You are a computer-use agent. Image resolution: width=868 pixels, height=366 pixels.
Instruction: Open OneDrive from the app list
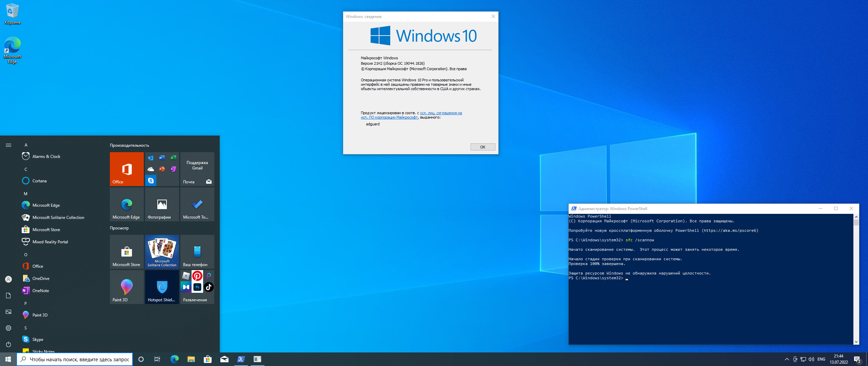pos(61,278)
